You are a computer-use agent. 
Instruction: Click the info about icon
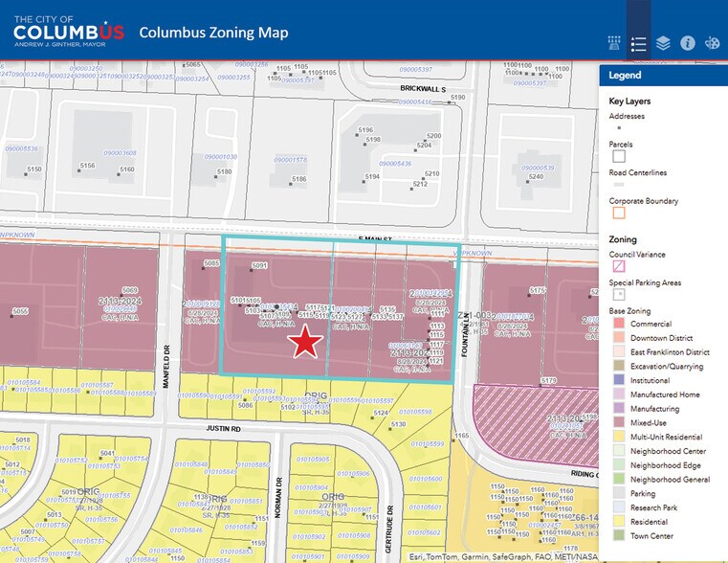(687, 43)
